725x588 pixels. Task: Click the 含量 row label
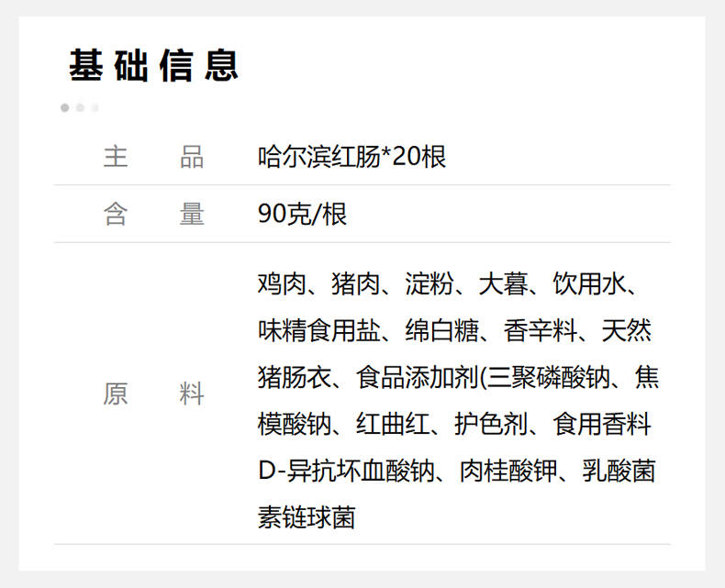tap(153, 215)
